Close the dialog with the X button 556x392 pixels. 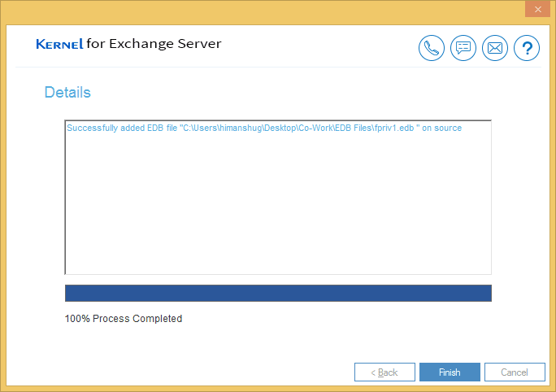coord(537,9)
